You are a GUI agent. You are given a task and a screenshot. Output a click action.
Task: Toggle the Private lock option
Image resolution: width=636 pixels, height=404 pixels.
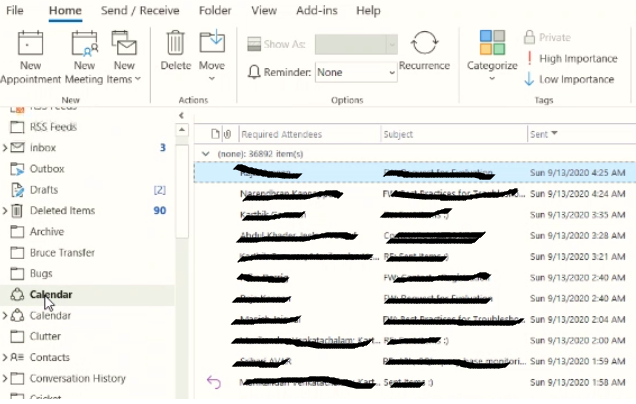[547, 37]
